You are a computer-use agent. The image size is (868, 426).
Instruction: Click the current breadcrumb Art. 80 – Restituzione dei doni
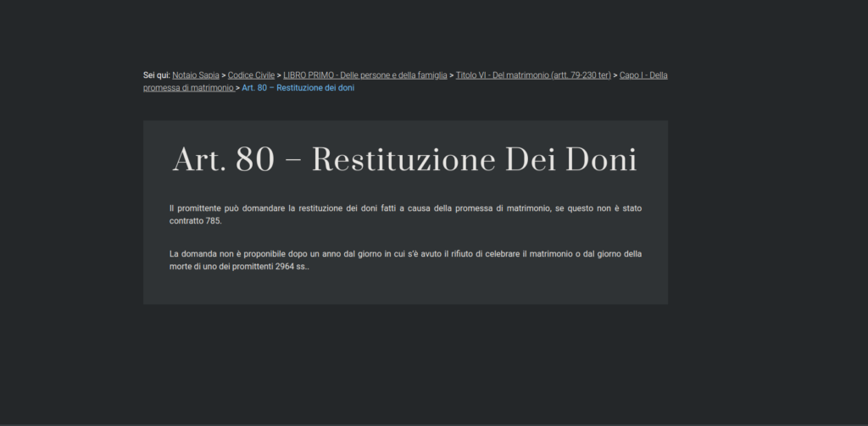pyautogui.click(x=298, y=88)
